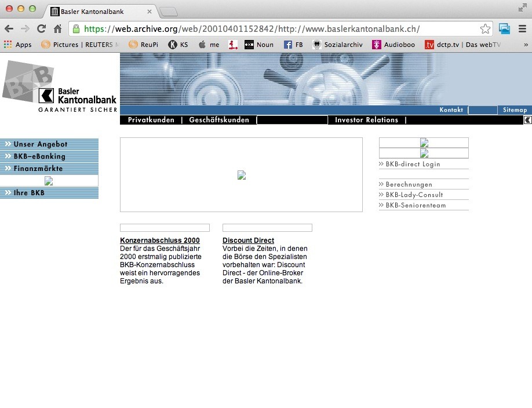
Task: Open the BKB-Lady-Consult link
Action: [414, 195]
